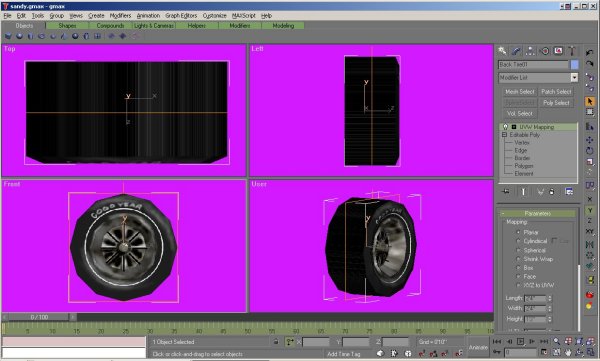
Task: Open the Utilities hammer panel tab
Action: point(572,51)
